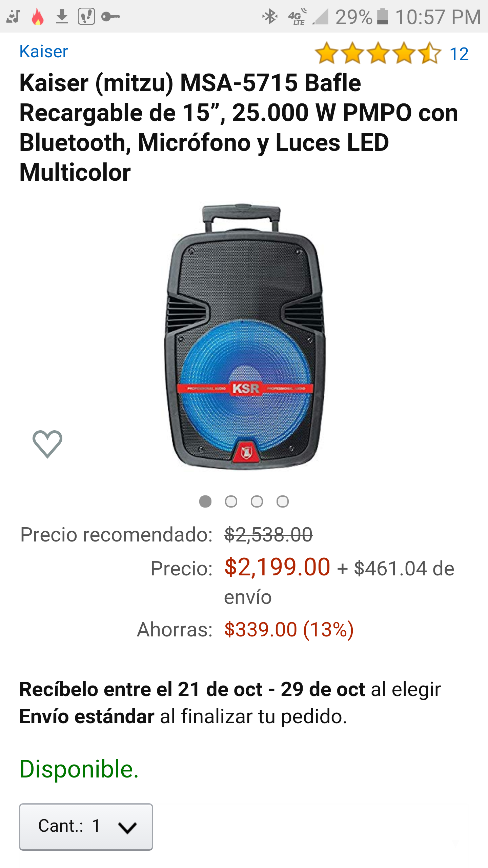View the star rating breakdown
This screenshot has width=488, height=868.
(378, 53)
